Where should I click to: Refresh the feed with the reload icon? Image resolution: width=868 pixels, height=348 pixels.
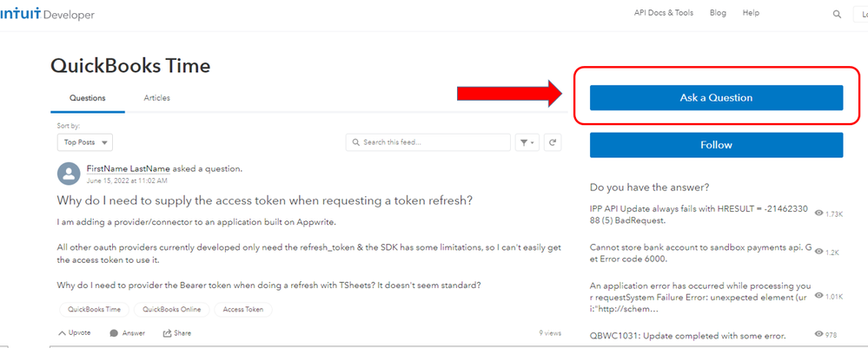pyautogui.click(x=553, y=142)
